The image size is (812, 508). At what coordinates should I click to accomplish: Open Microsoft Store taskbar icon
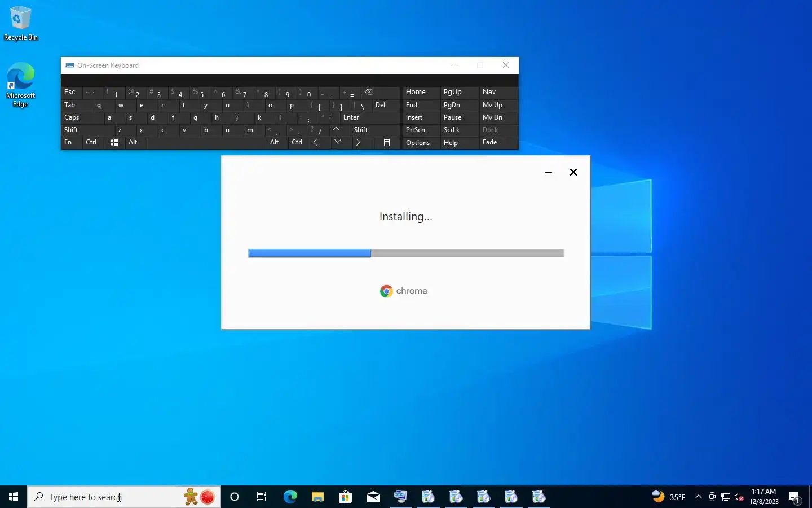click(x=345, y=497)
